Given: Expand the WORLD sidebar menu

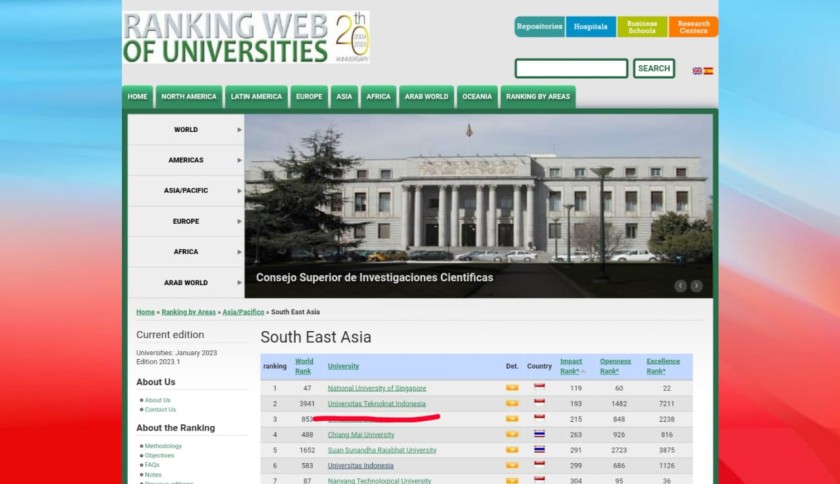Looking at the screenshot, I should click(x=186, y=130).
